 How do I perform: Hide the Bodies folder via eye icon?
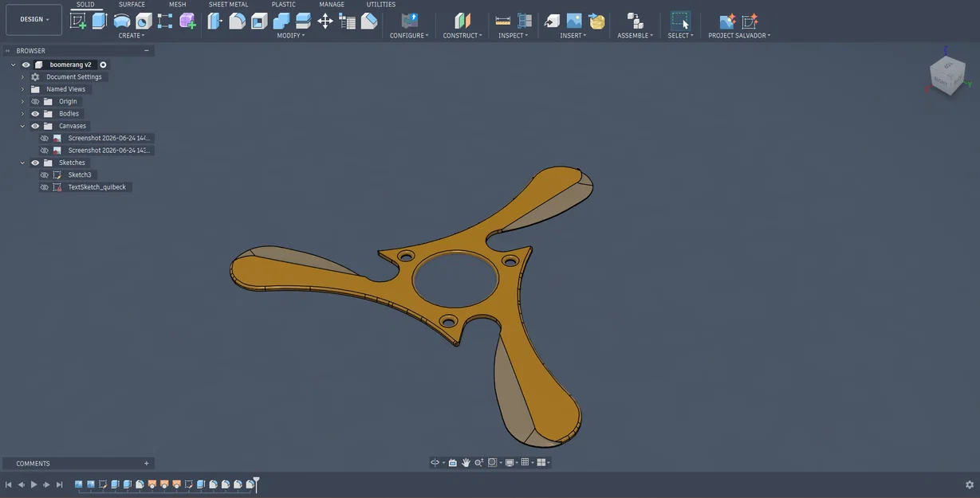pos(35,114)
